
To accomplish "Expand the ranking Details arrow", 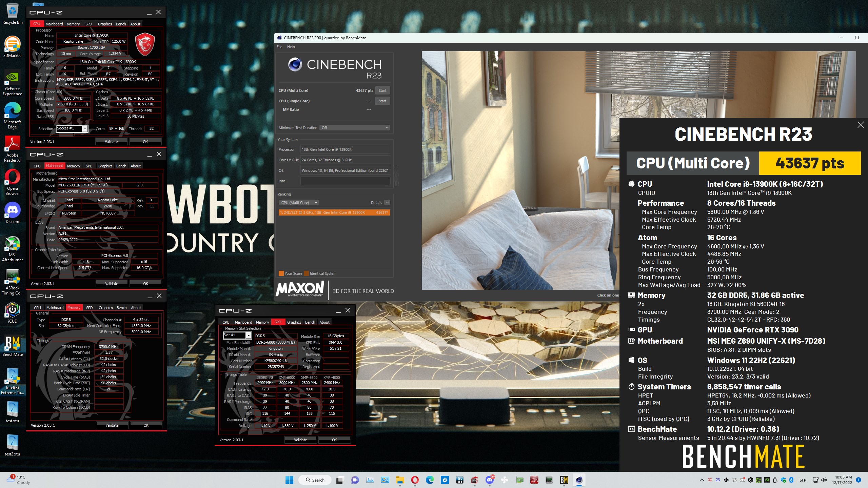I will 387,203.
